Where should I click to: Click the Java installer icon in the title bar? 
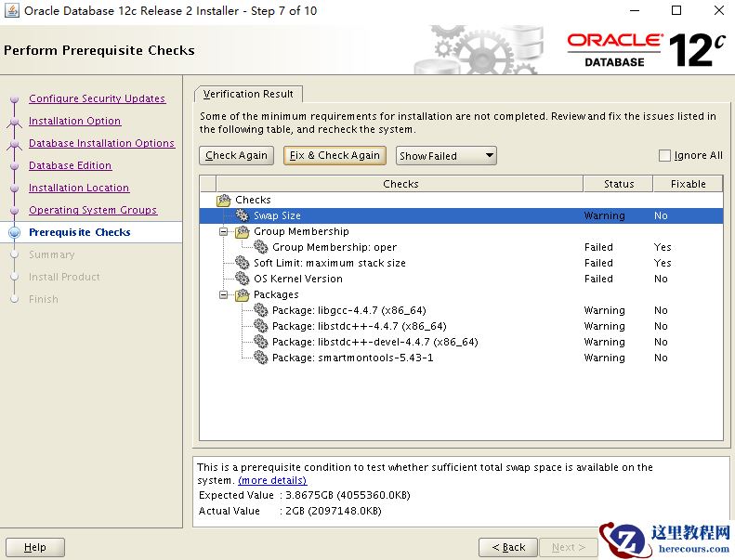click(12, 10)
